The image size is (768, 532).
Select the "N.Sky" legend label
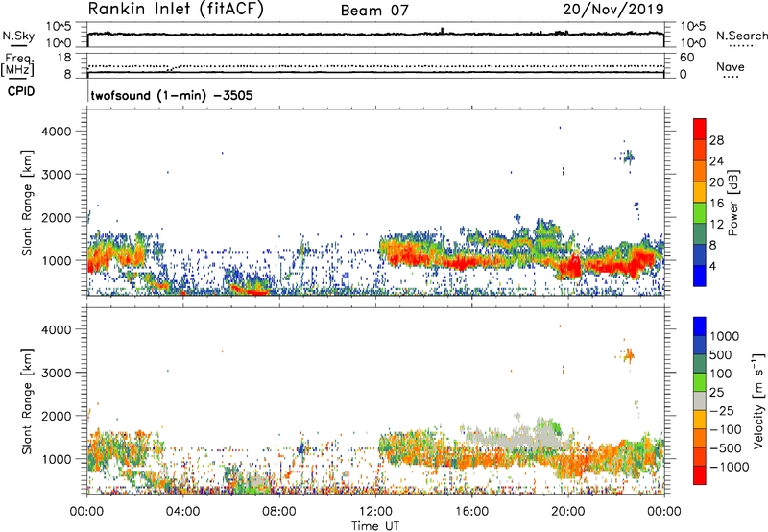pos(18,36)
